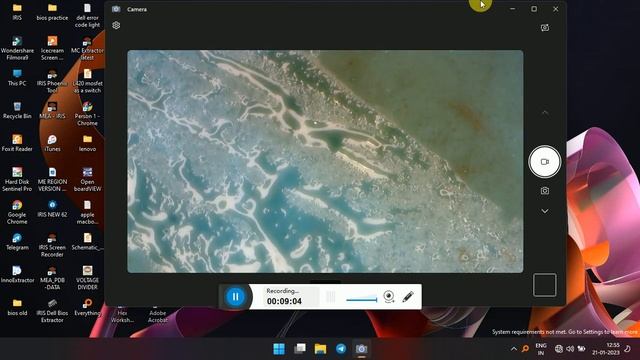Launch InnoExtractor shortcut
640x360 pixels.
17,275
